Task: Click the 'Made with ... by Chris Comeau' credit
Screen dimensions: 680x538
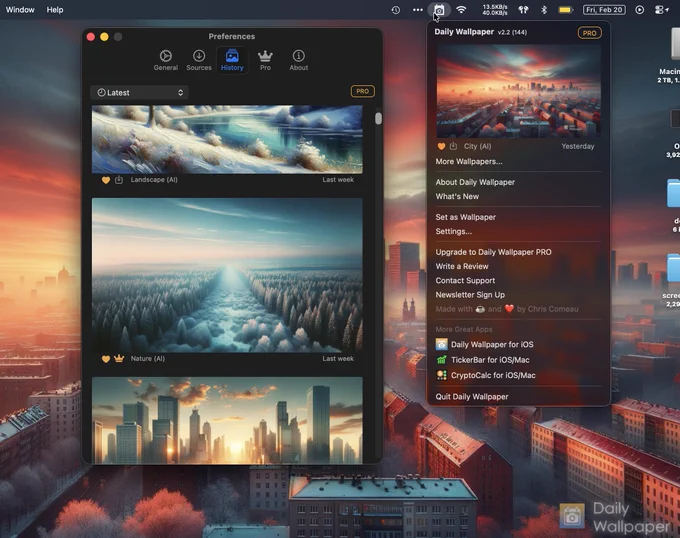Action: pyautogui.click(x=507, y=309)
